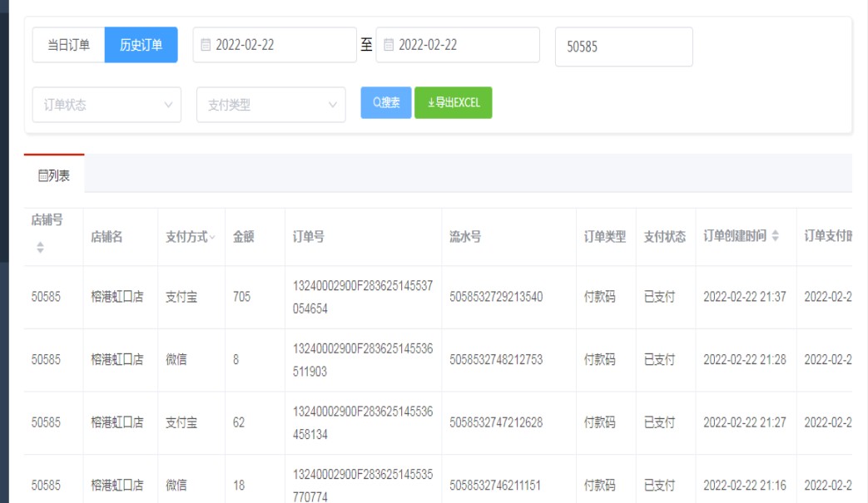This screenshot has width=868, height=503.
Task: Click the start date field 2022-02-22
Action: pos(279,46)
